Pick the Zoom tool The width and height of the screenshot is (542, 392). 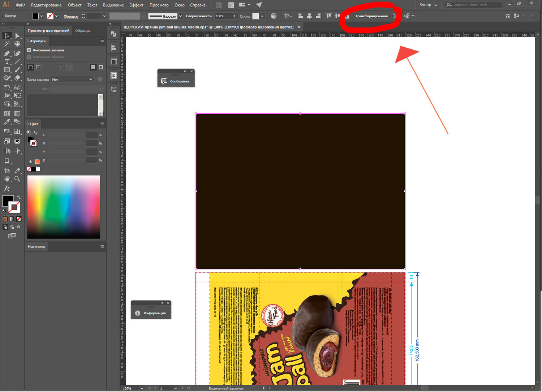point(17,179)
